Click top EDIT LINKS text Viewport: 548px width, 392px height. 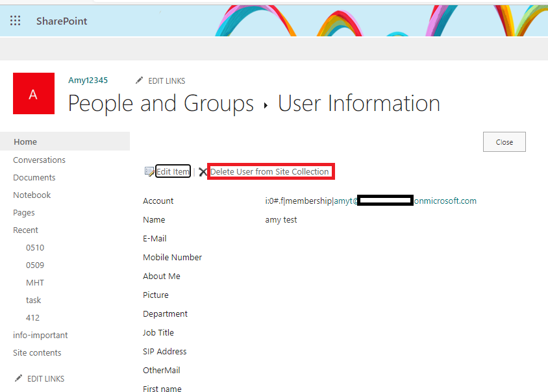click(166, 80)
